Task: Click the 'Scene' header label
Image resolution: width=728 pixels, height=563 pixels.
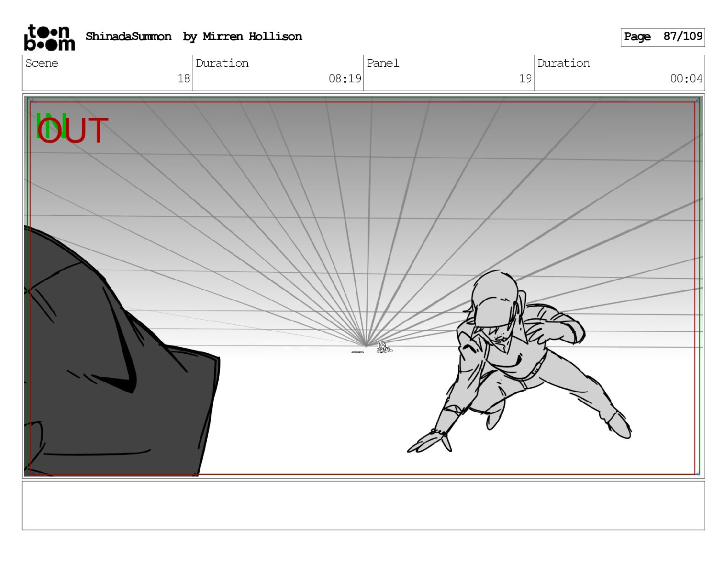Action: click(x=42, y=63)
